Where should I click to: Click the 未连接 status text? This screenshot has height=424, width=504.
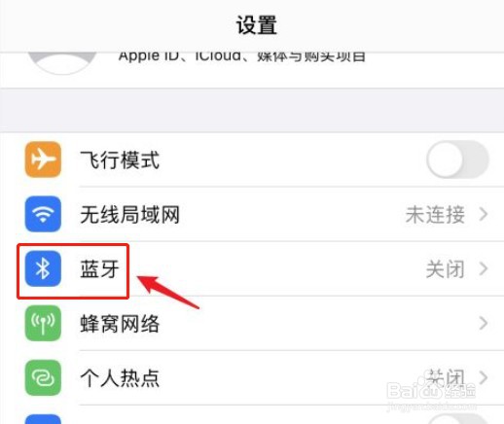(x=435, y=215)
